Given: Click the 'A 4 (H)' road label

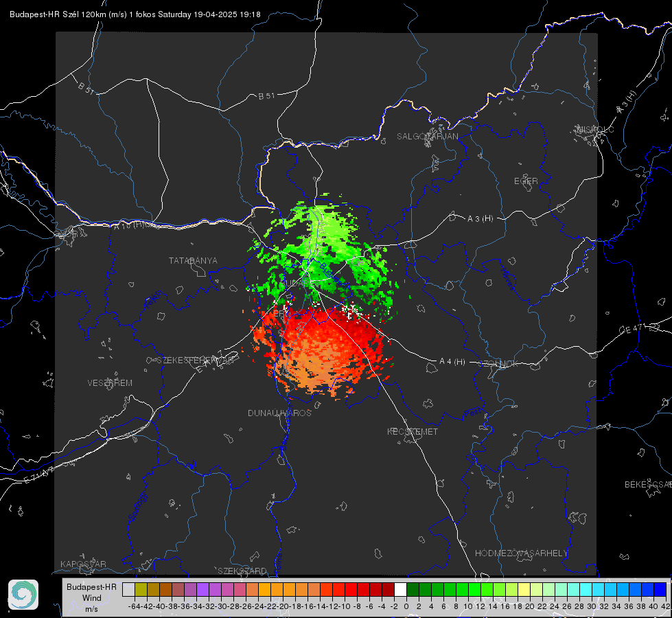Looking at the screenshot, I should [x=452, y=362].
